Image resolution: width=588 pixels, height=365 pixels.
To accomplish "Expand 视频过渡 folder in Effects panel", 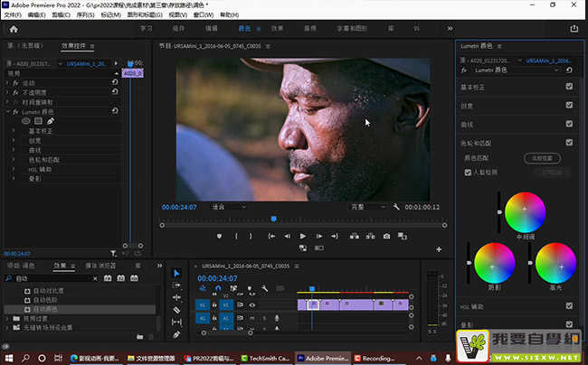I will (7, 318).
